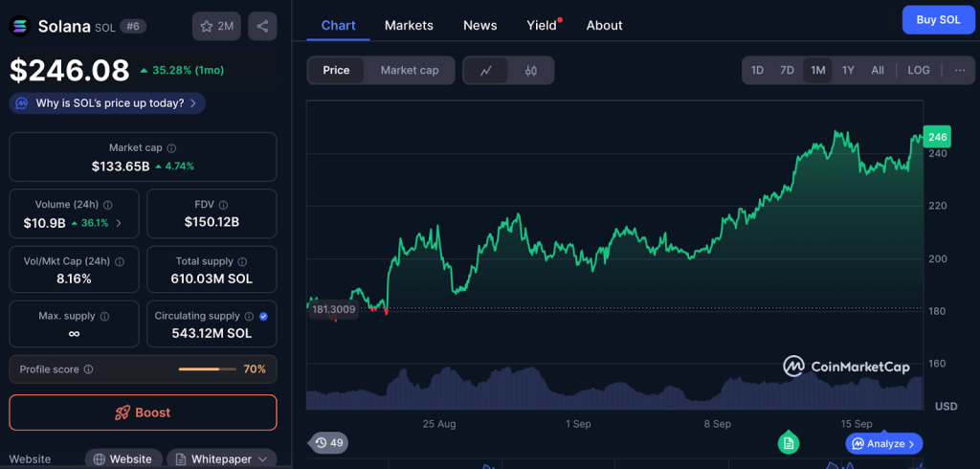Enable LOG scale on chart
The height and width of the screenshot is (469, 980).
point(918,70)
